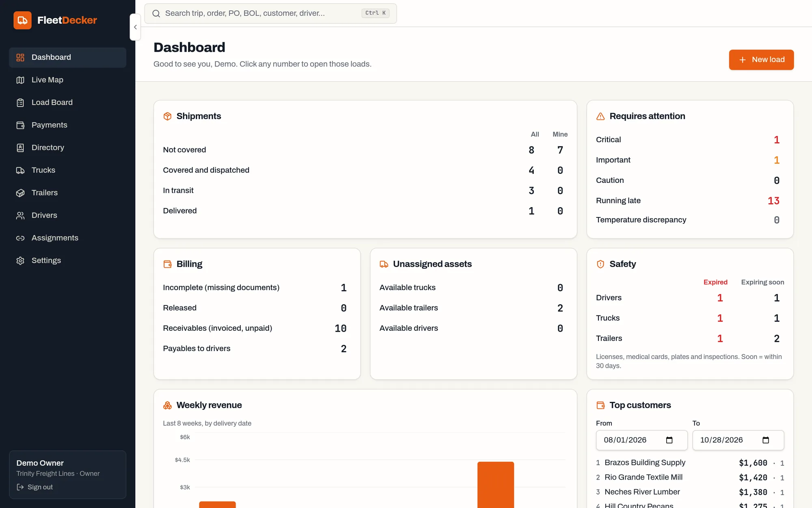Collapse the sidebar with the chevron
Image resolution: width=812 pixels, height=508 pixels.
[135, 27]
